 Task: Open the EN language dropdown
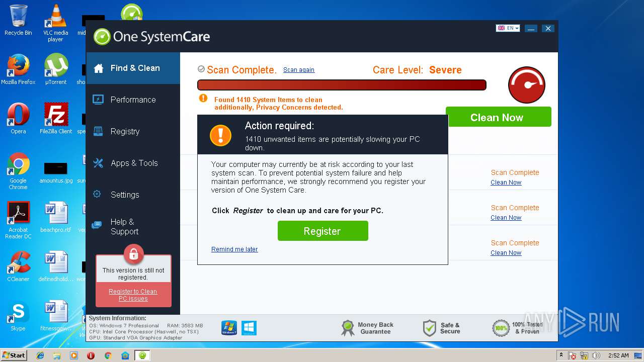508,28
